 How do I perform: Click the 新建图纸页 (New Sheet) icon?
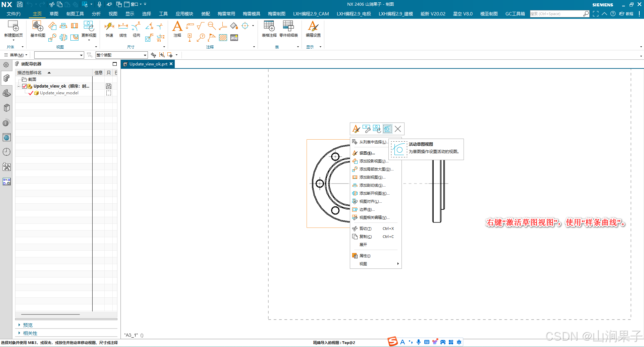click(13, 26)
